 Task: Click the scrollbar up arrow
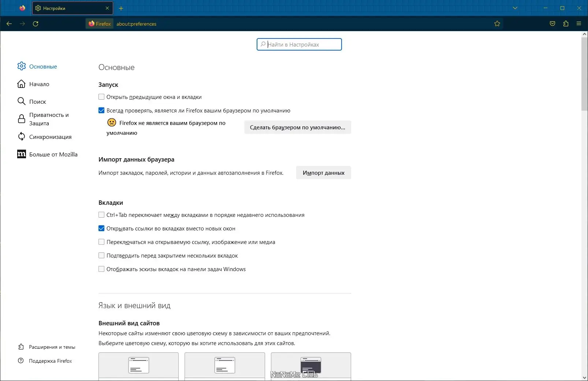tap(584, 34)
